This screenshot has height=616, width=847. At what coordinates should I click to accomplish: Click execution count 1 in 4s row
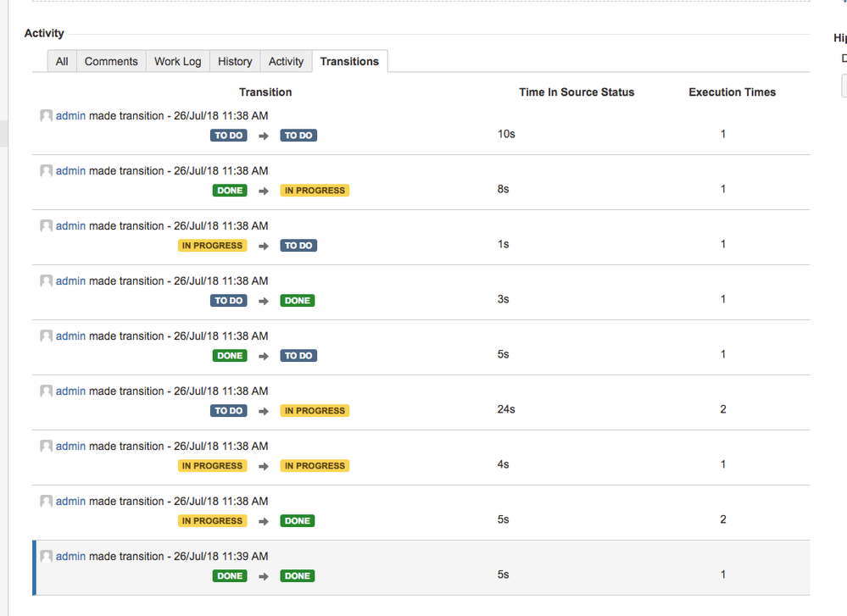click(x=722, y=464)
